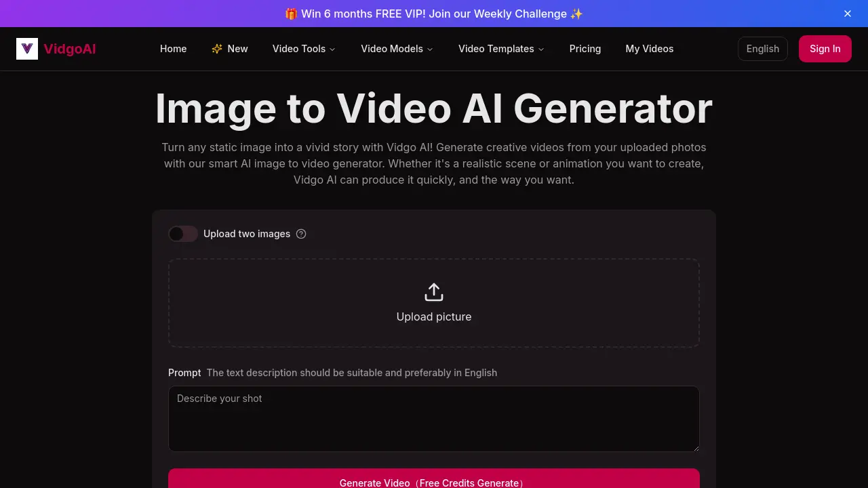Go to My Videos
Screen dimensions: 868x488
coord(649,48)
